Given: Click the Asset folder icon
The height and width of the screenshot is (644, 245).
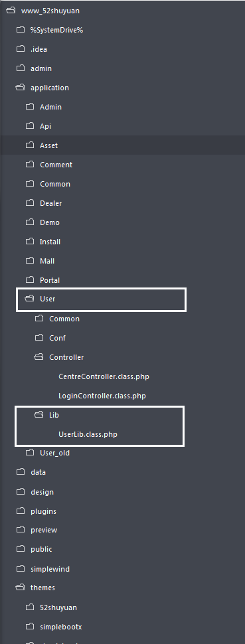Looking at the screenshot, I should (30, 145).
